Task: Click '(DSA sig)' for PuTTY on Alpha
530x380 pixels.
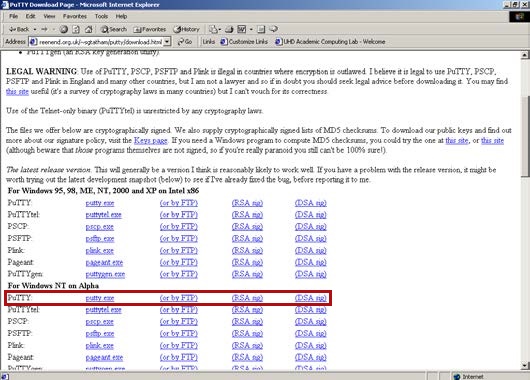Action: click(x=311, y=298)
